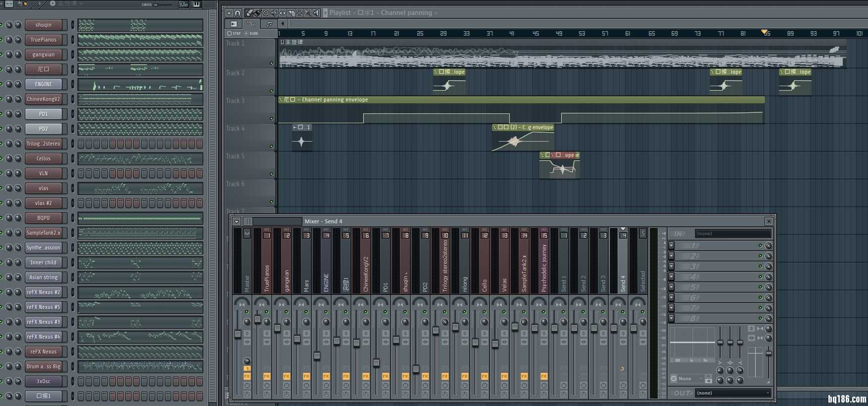Select the Paint brush tool in Playlist
Viewport: 868px width, 406px height.
[x=257, y=13]
